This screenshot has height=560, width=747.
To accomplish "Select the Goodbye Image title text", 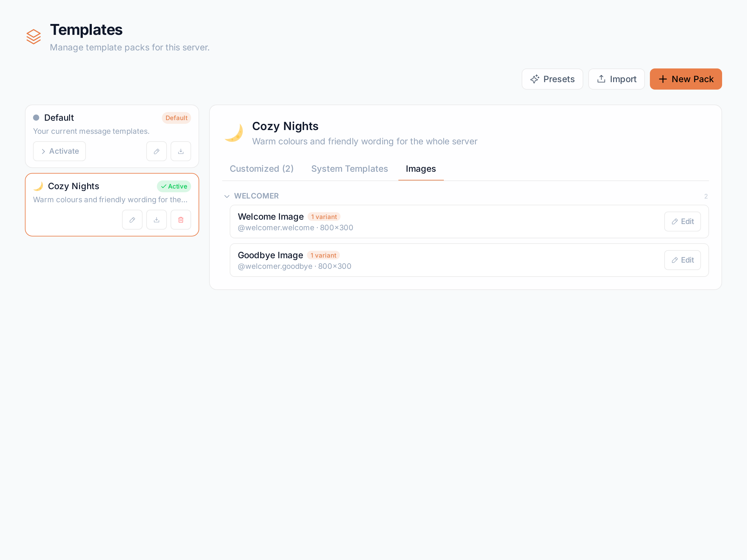I will 270,255.
